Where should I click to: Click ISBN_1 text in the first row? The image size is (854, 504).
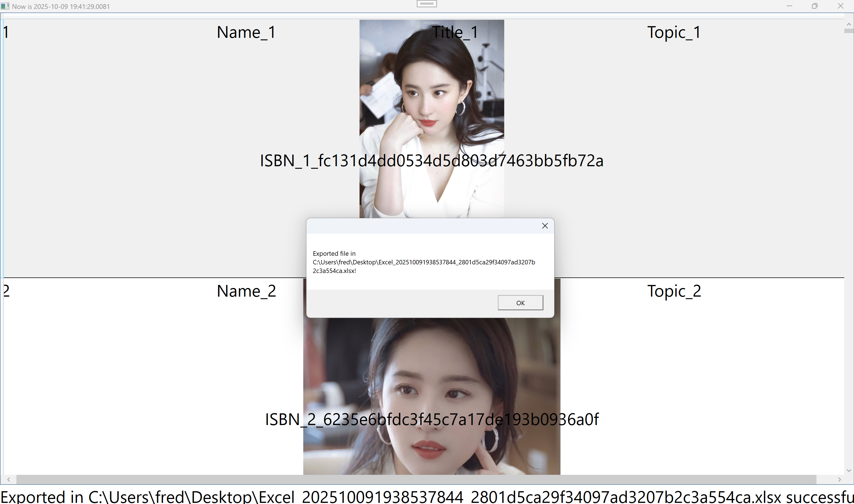point(431,161)
